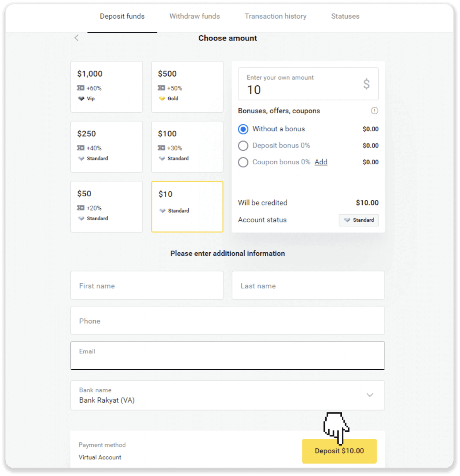Click the dollar sign icon in amount field
460x476 pixels.
click(366, 84)
